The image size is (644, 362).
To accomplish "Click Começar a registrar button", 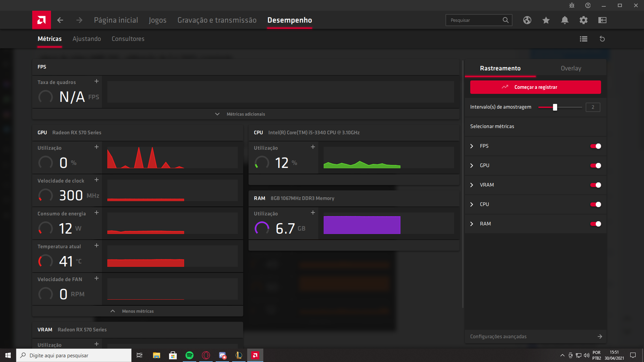I will 536,87.
